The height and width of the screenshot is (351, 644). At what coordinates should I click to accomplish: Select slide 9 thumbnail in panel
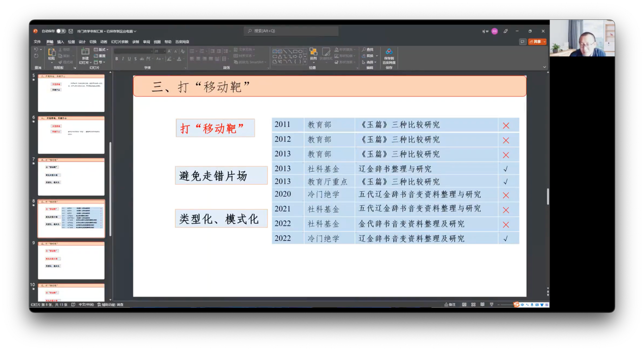[71, 261]
